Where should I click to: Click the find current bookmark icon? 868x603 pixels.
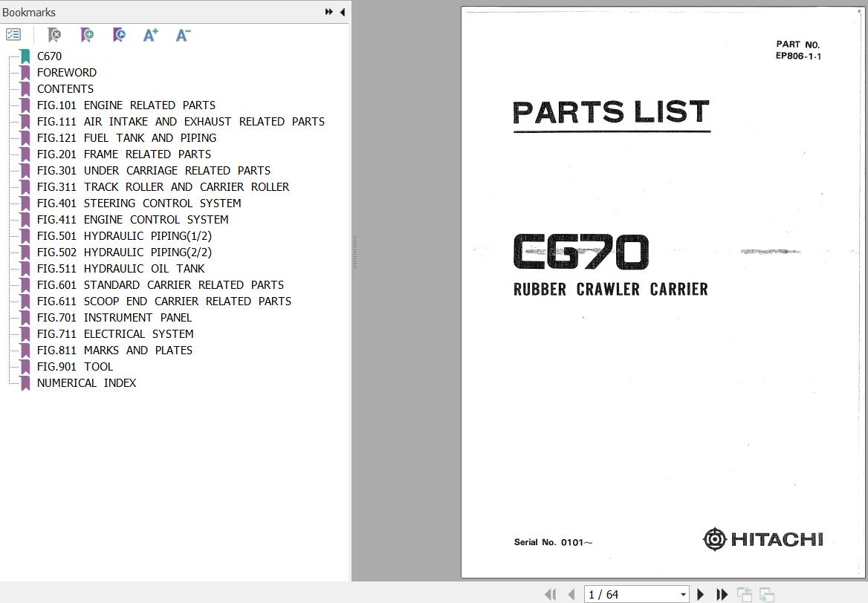point(119,35)
